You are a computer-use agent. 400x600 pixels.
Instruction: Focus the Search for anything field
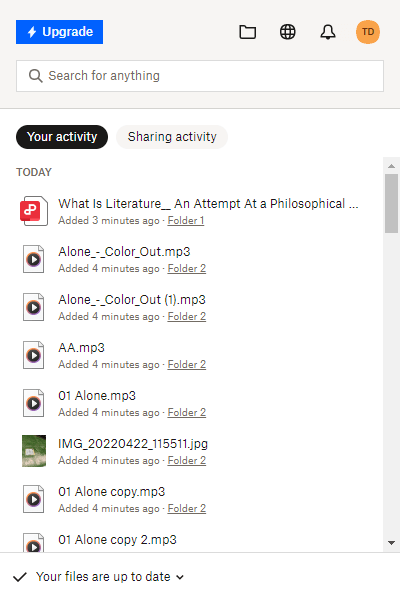click(200, 76)
